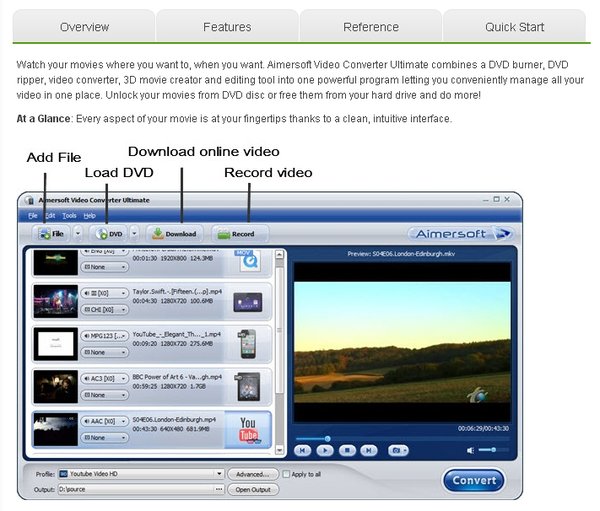Click the file list scroll down arrow
This screenshot has width=600, height=511.
280,450
